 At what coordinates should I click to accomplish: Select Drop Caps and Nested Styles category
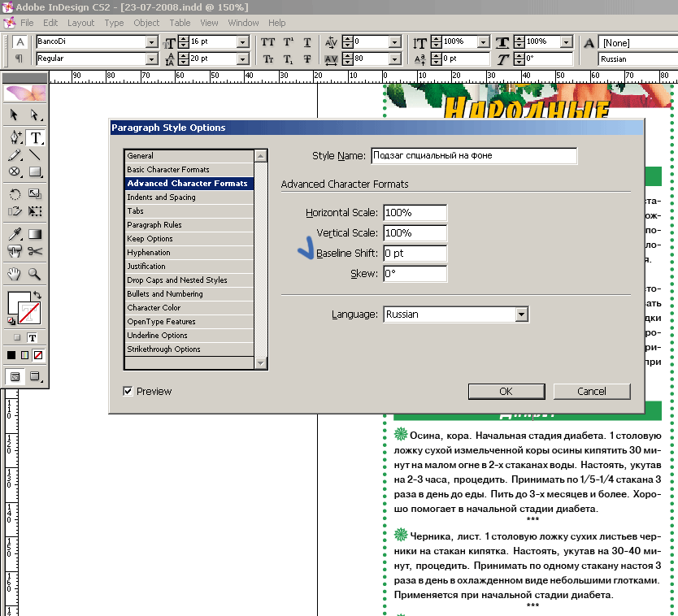[x=189, y=280]
